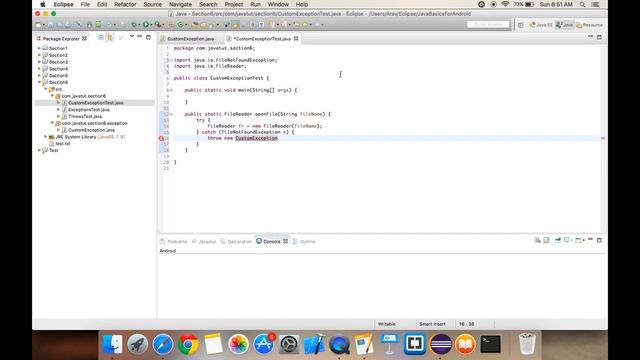This screenshot has width=640, height=360.
Task: Click the underlined CustomException in code
Action: click(x=256, y=138)
